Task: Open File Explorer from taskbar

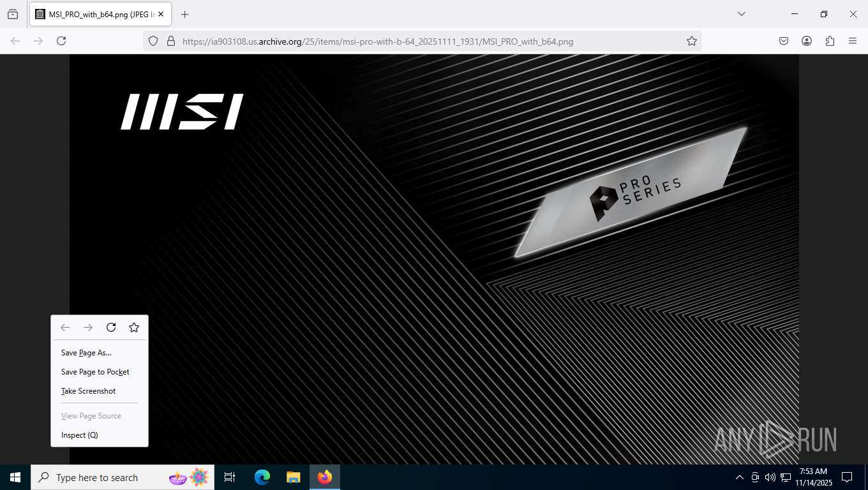Action: tap(293, 477)
